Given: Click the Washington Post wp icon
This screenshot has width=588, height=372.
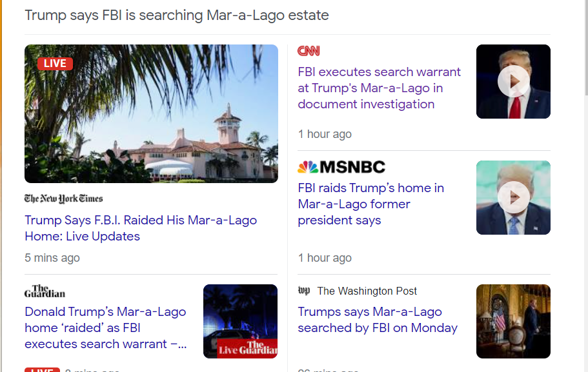Looking at the screenshot, I should point(304,291).
